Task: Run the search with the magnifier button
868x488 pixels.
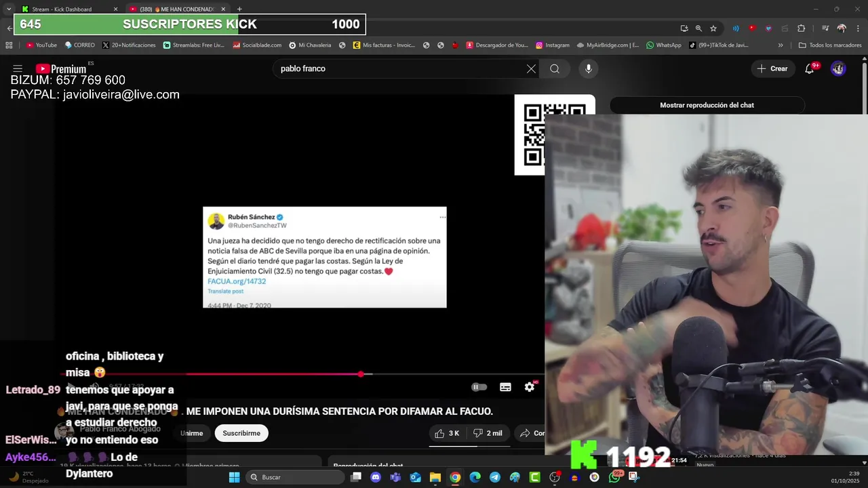Action: coord(555,68)
